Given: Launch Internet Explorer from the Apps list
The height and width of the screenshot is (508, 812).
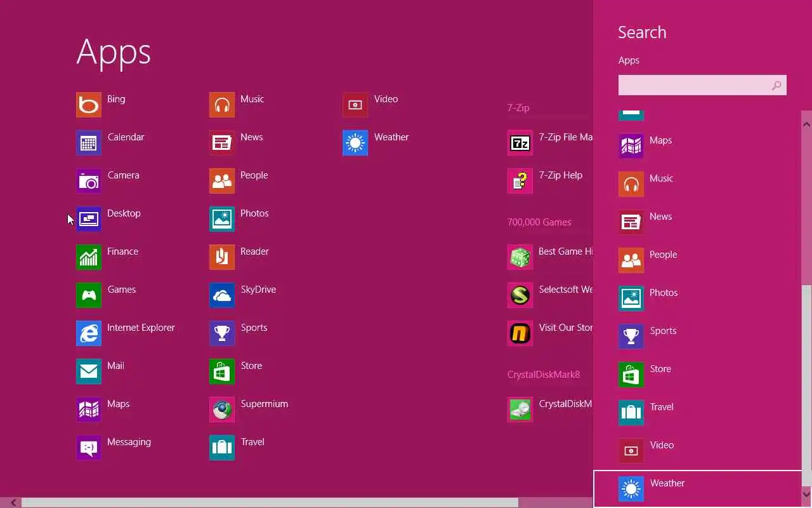Looking at the screenshot, I should point(89,333).
